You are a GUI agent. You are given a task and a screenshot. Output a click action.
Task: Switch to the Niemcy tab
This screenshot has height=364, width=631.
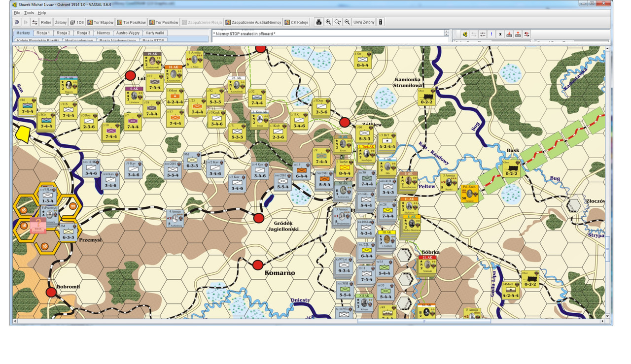coord(104,33)
